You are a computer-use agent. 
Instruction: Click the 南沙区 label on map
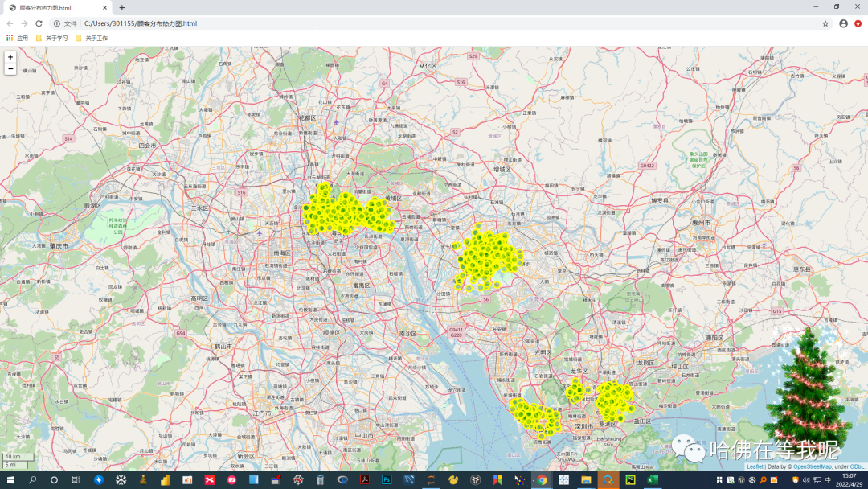[x=407, y=334]
